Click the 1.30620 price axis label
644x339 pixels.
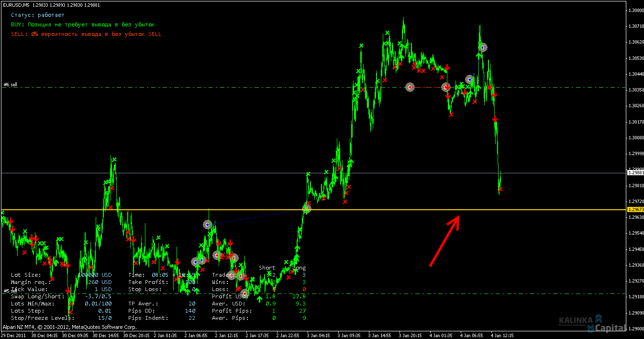tap(635, 42)
